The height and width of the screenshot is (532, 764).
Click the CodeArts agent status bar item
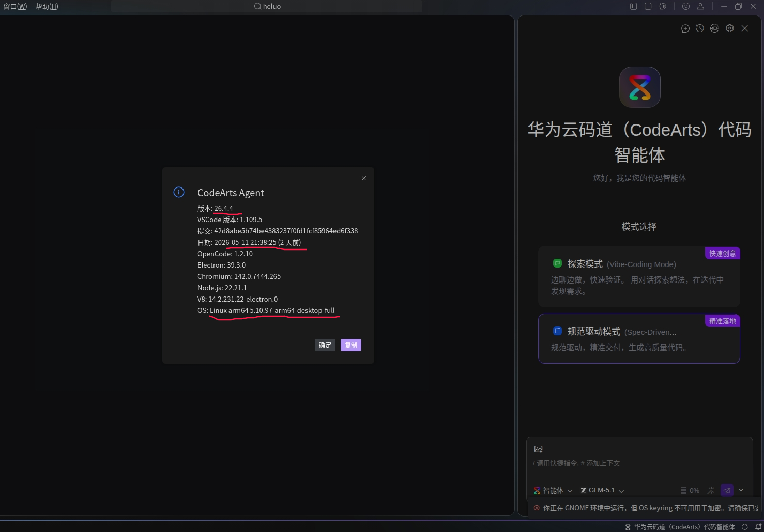coord(680,527)
